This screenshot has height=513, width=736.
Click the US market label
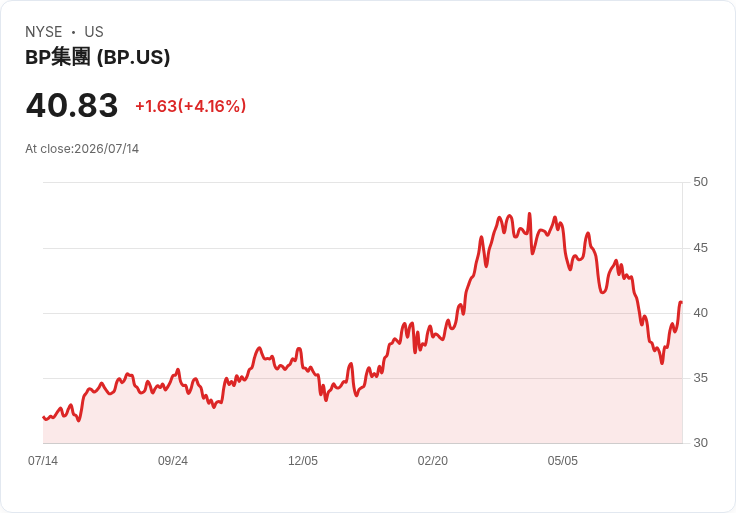[x=94, y=32]
